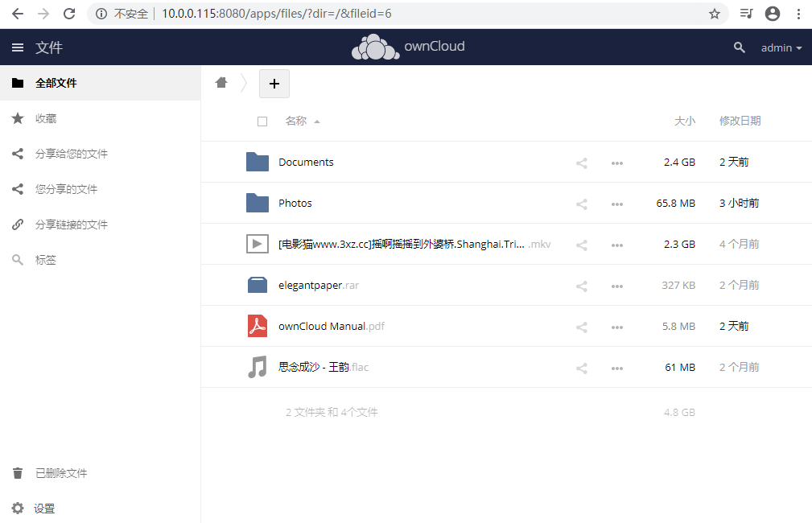Open the hamburger app menu
812x523 pixels.
(x=18, y=47)
